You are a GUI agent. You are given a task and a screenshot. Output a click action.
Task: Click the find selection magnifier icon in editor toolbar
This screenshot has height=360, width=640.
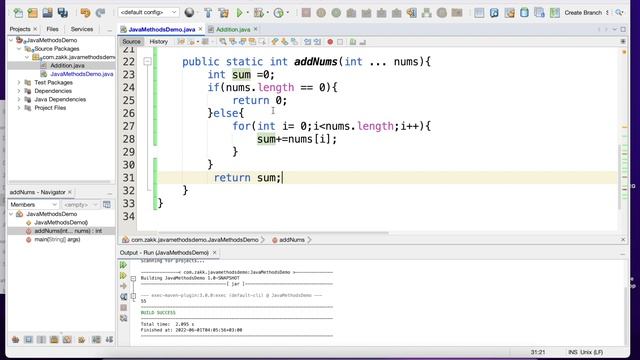222,42
